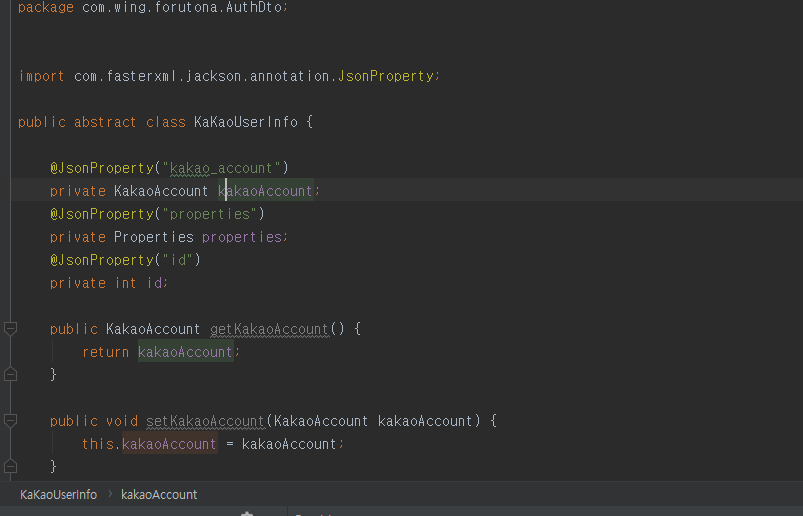Click JsonProperty in the import statement
Viewport: 803px width, 516px height.
tap(386, 76)
